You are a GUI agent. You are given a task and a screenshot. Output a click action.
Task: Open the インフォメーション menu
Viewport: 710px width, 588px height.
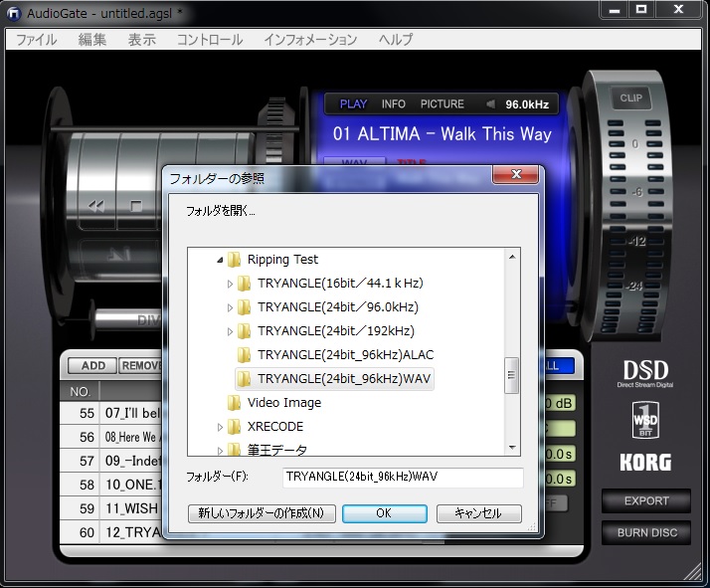click(x=310, y=40)
